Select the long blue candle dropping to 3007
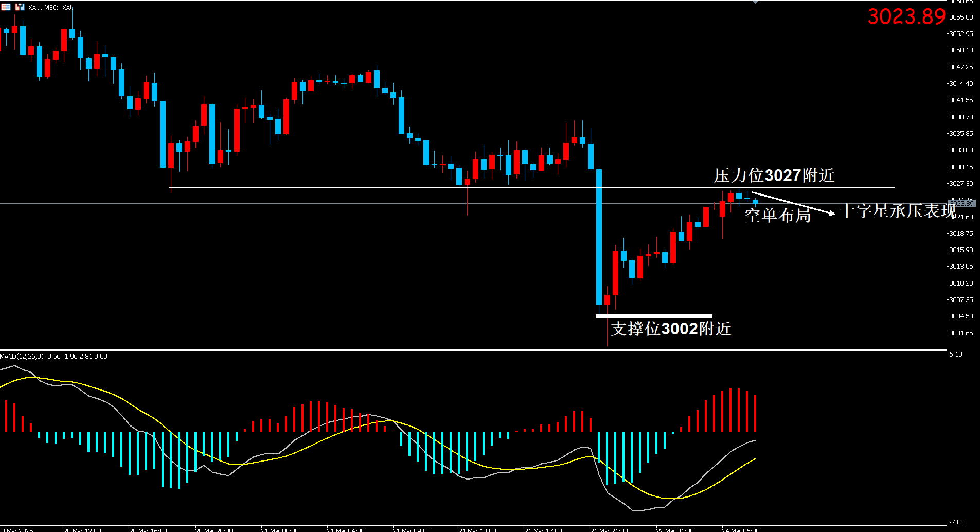The width and height of the screenshot is (980, 532). tap(599, 237)
